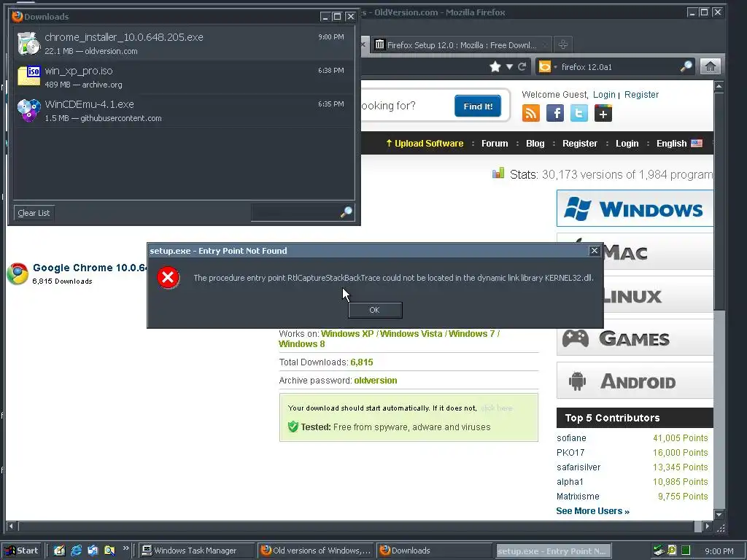
Task: Click the oldversion archive password text
Action: coord(376,381)
